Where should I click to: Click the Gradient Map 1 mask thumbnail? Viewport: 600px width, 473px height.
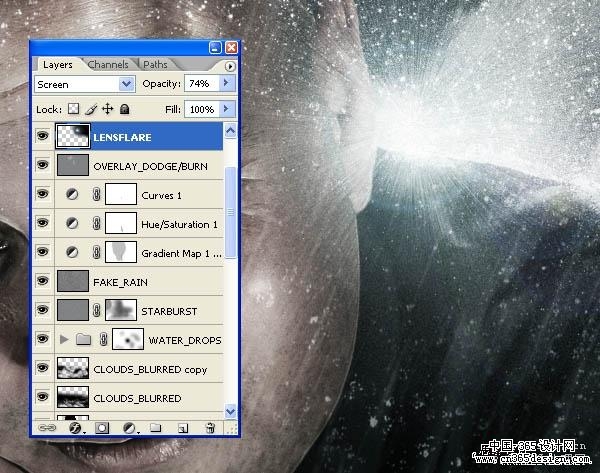point(121,252)
